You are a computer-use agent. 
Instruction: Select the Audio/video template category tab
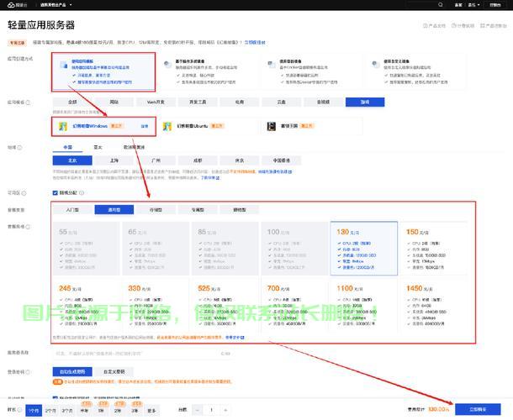point(323,102)
